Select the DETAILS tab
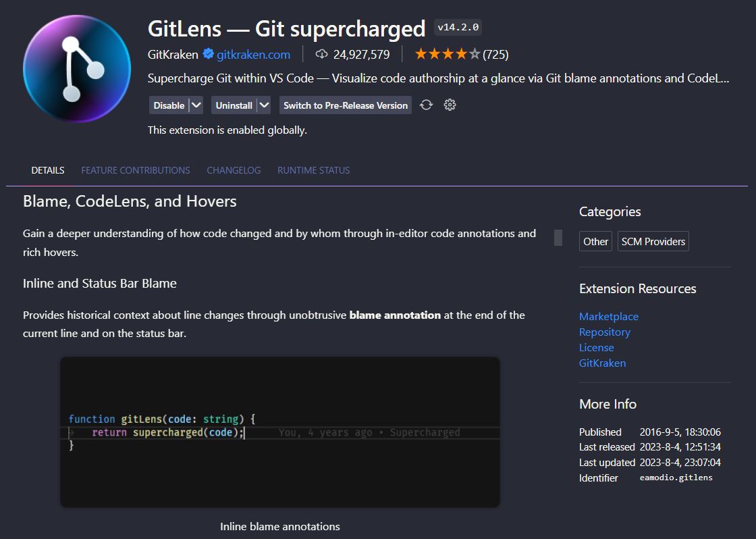 (x=47, y=170)
